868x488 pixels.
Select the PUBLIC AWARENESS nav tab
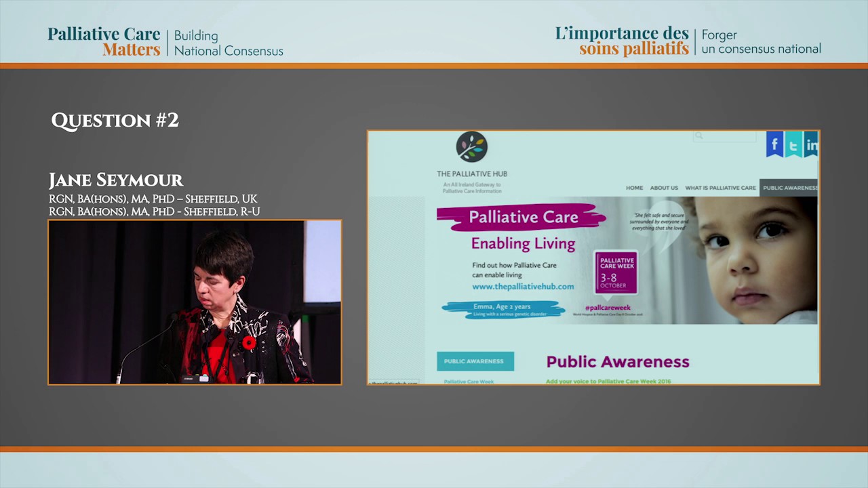789,188
